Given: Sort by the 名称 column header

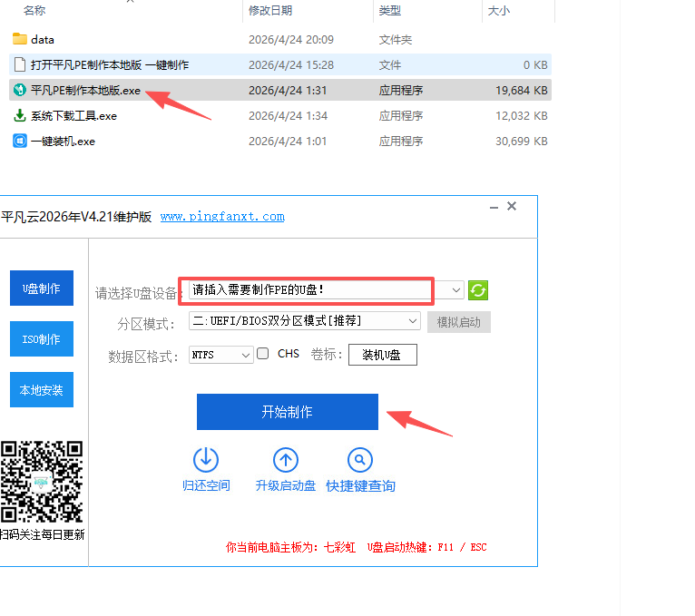Looking at the screenshot, I should (34, 10).
